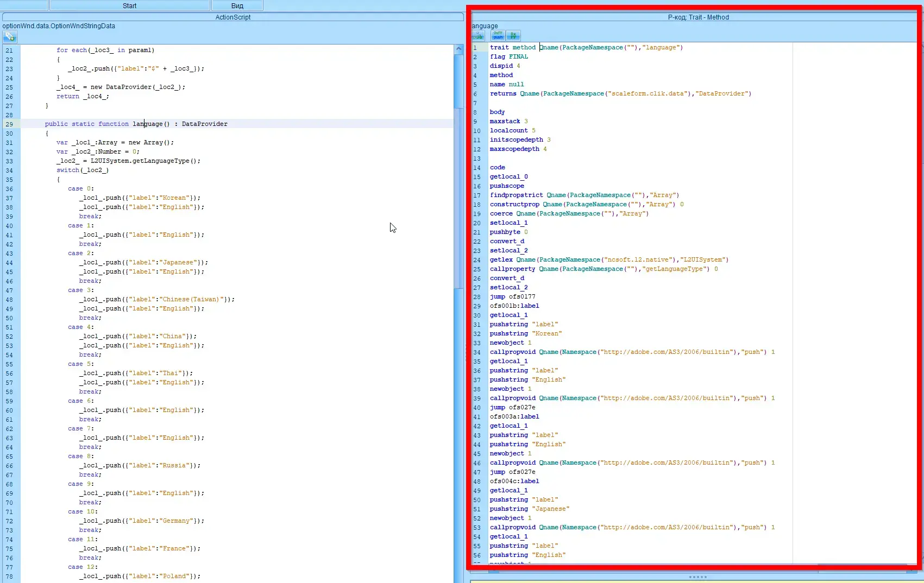The image size is (924, 583).
Task: Click the 'initscopedepth 3' P-code line
Action: click(x=520, y=140)
